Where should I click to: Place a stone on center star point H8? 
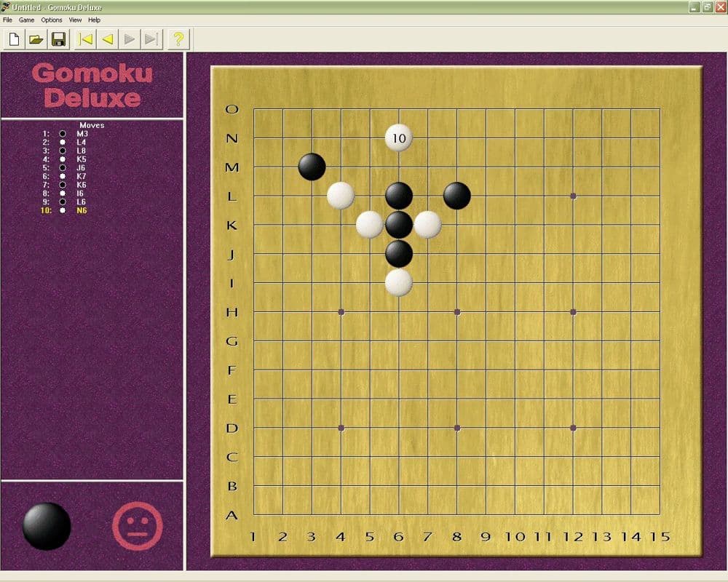[x=457, y=312]
